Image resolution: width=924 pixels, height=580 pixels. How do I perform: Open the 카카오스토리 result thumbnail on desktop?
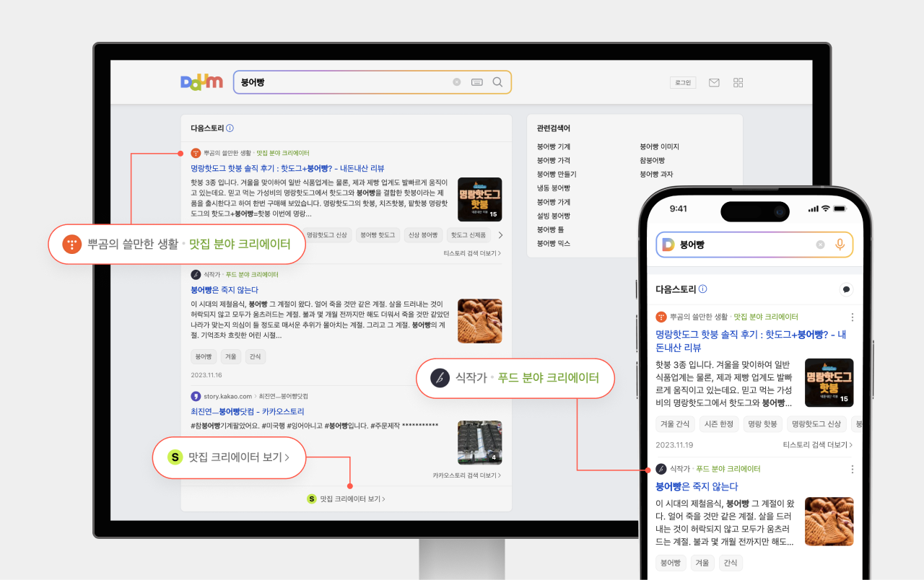(x=480, y=442)
